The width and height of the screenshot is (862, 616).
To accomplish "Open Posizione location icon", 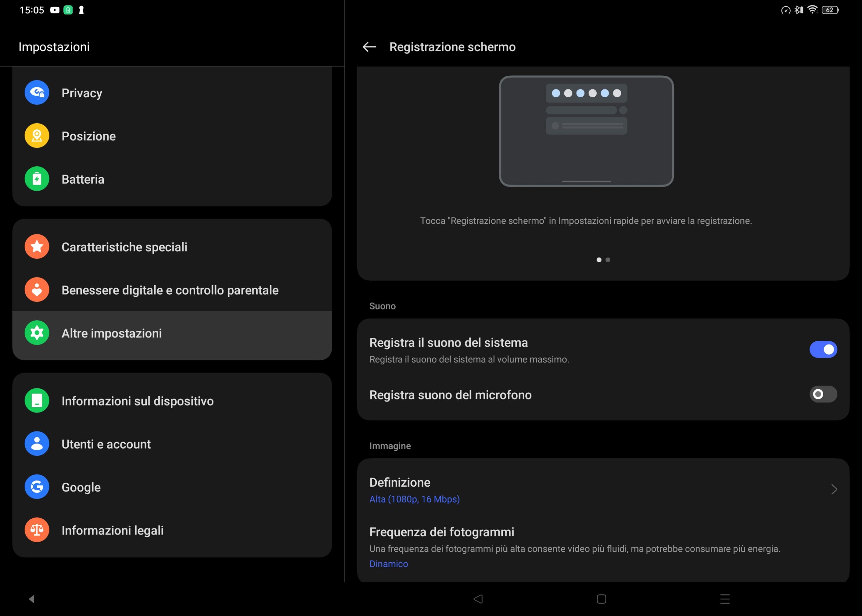I will pos(37,136).
